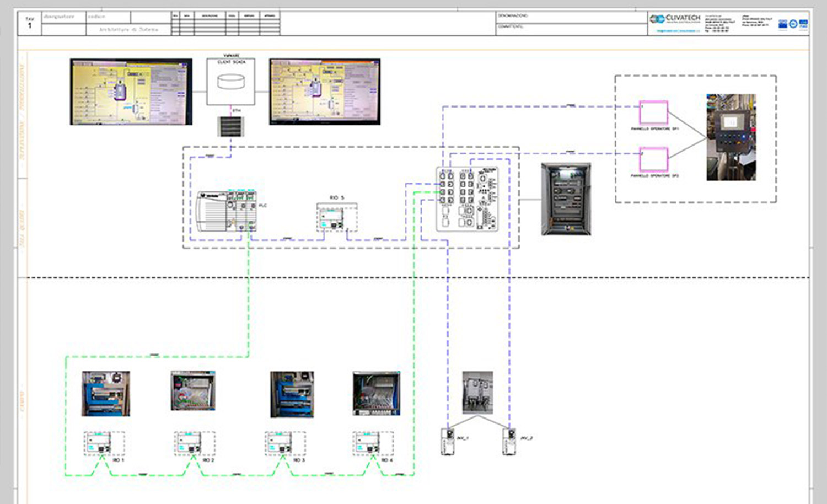Image resolution: width=827 pixels, height=504 pixels.
Task: Click the COMMITTENTE field in title block
Action: (x=572, y=29)
